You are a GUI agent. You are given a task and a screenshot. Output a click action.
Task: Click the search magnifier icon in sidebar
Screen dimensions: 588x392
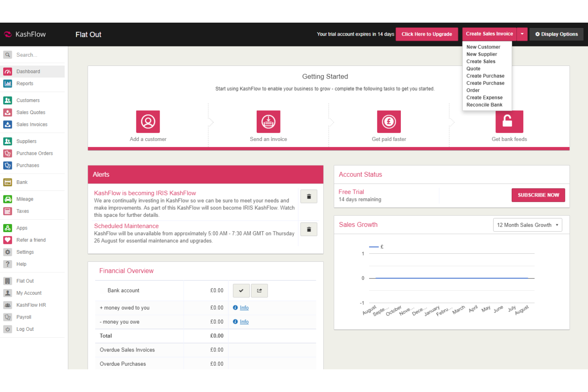[x=8, y=55]
